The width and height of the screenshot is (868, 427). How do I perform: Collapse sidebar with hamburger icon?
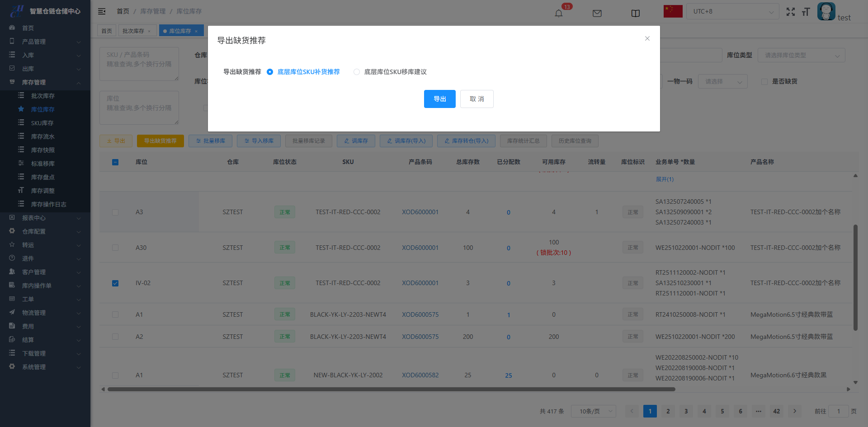pos(102,11)
